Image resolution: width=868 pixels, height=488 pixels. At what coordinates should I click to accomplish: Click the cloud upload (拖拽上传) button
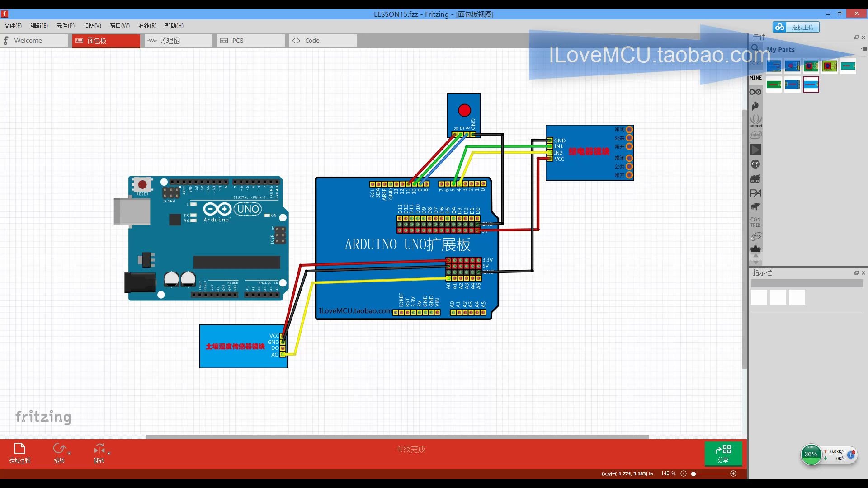796,27
